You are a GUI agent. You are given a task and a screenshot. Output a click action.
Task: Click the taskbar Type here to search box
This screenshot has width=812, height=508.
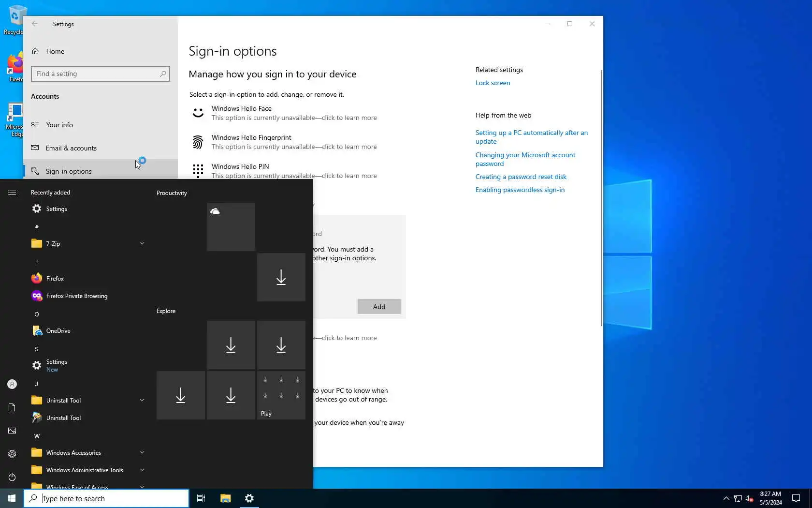pos(106,498)
